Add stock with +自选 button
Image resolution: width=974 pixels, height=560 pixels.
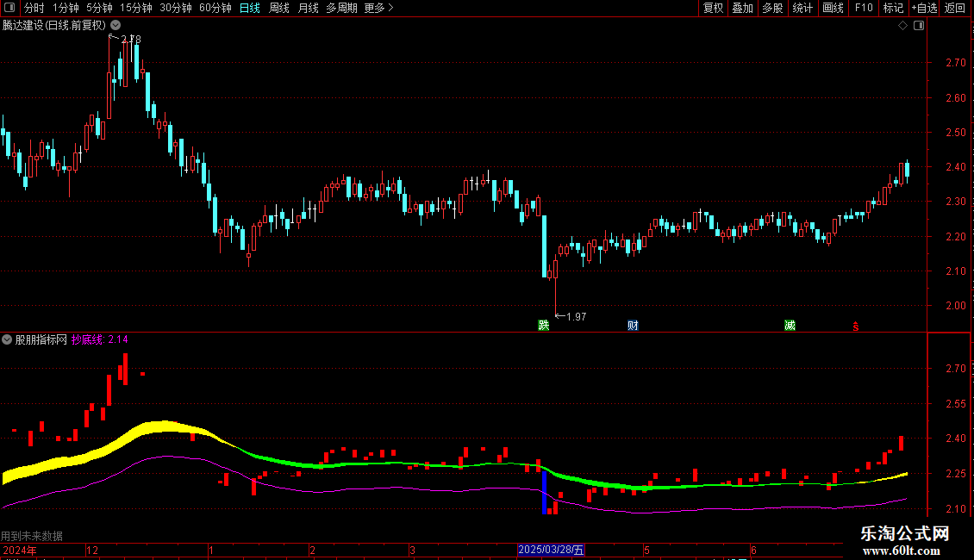pos(924,8)
